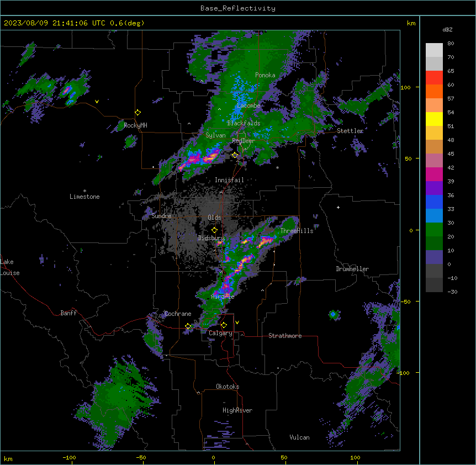Click the RockyMH label
Image resolution: width=476 pixels, height=465 pixels.
[x=135, y=125]
